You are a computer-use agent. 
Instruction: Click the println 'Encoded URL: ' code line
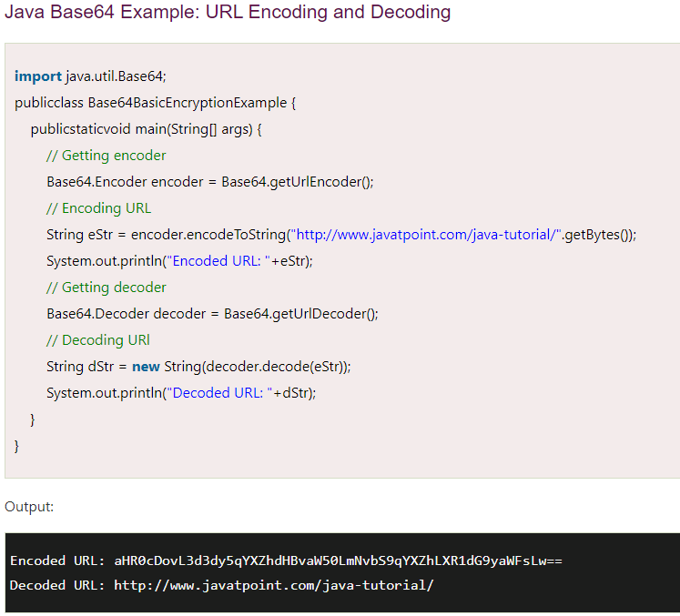179,261
